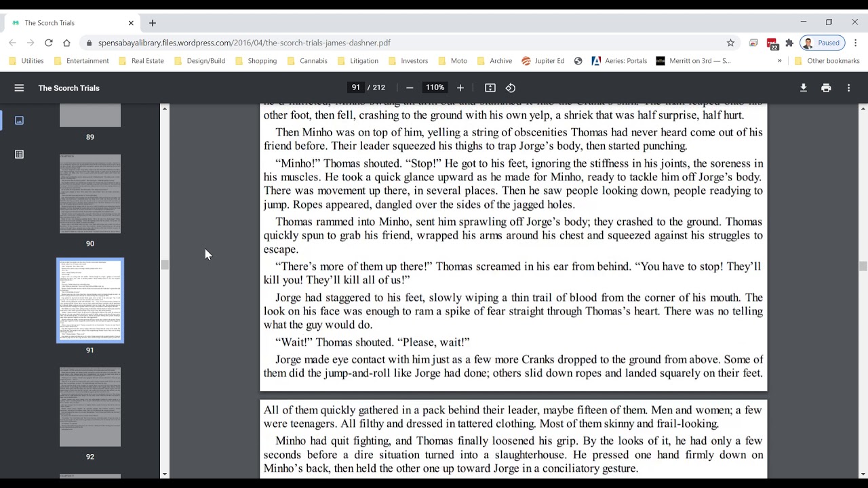The width and height of the screenshot is (868, 488).
Task: Open the Other bookmarks folder
Action: 827,61
